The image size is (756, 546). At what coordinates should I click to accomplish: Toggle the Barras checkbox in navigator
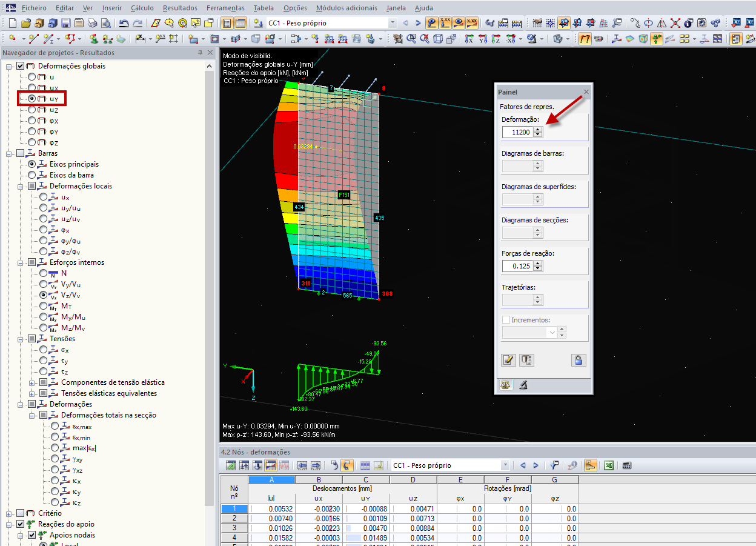(x=21, y=153)
